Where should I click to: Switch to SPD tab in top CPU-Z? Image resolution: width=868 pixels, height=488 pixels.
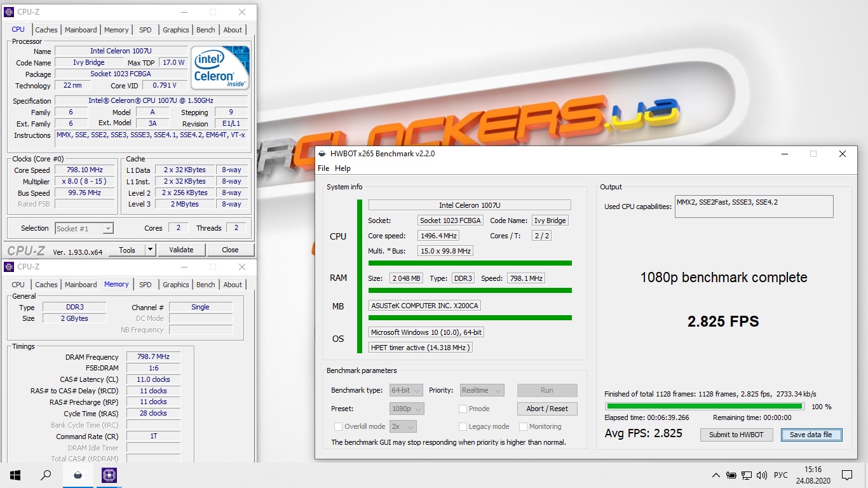(146, 30)
